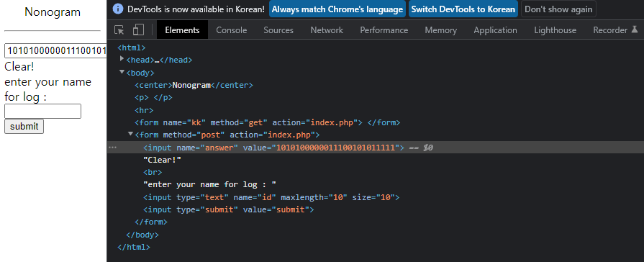
Task: Select the input name="id" element row
Action: click(376, 197)
